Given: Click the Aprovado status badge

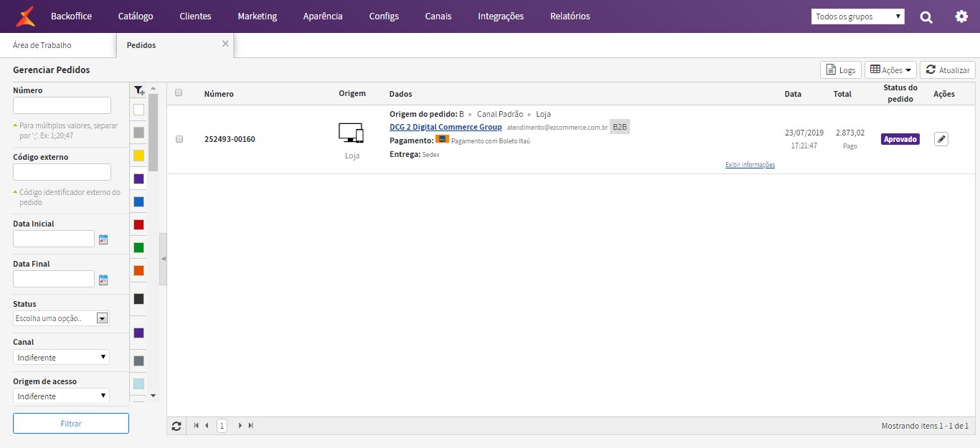Looking at the screenshot, I should 900,139.
